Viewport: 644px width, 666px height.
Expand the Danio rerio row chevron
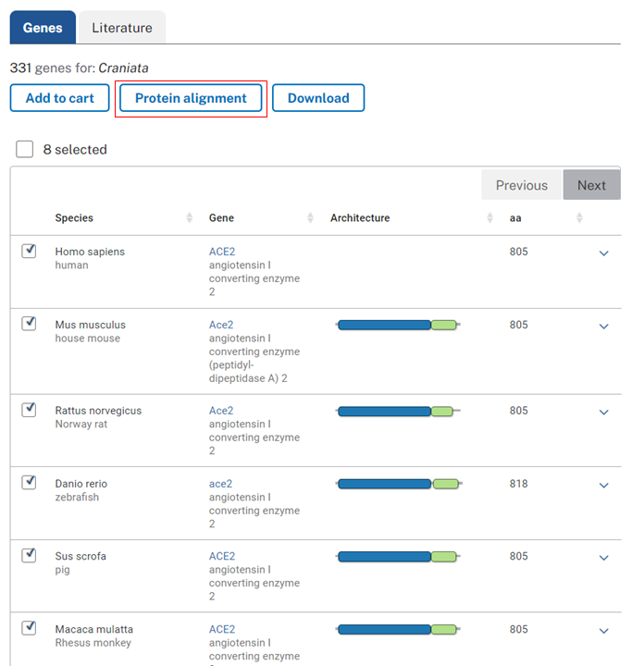pos(604,485)
